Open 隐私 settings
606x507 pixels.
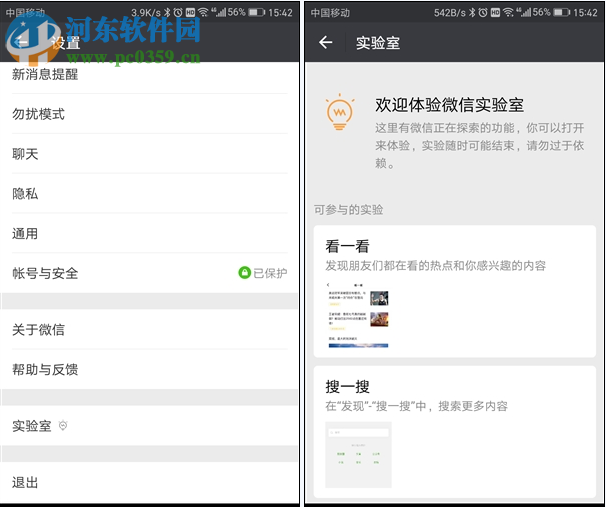pyautogui.click(x=150, y=194)
